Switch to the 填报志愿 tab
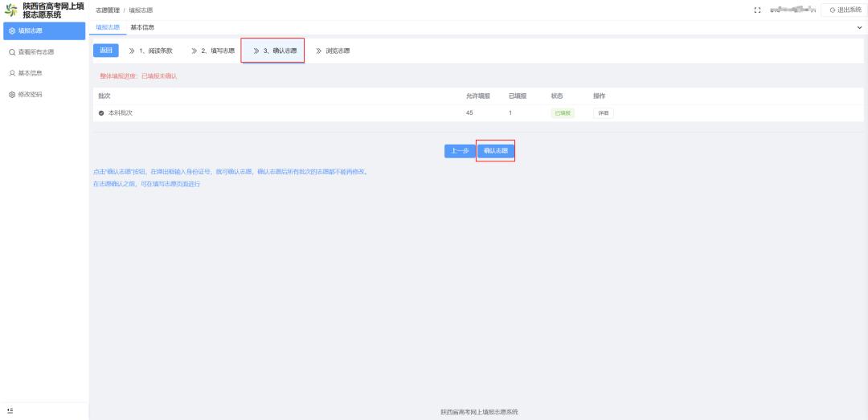868x420 pixels. [107, 28]
